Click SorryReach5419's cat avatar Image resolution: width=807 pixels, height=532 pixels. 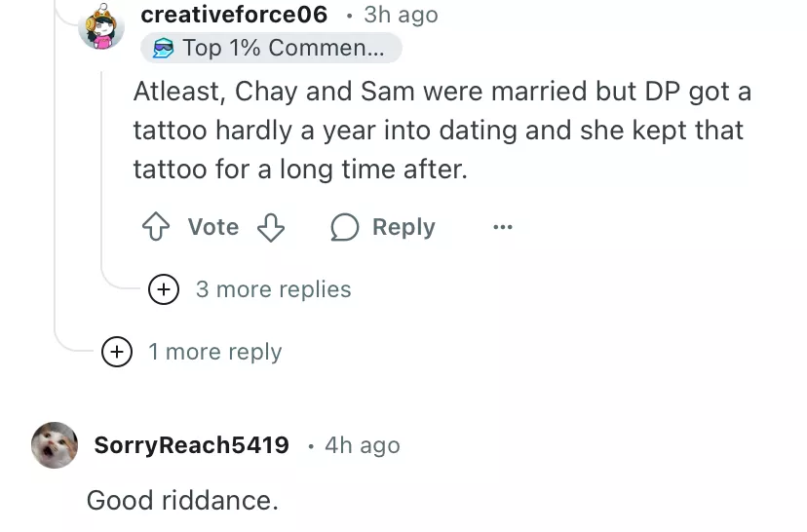pyautogui.click(x=55, y=445)
